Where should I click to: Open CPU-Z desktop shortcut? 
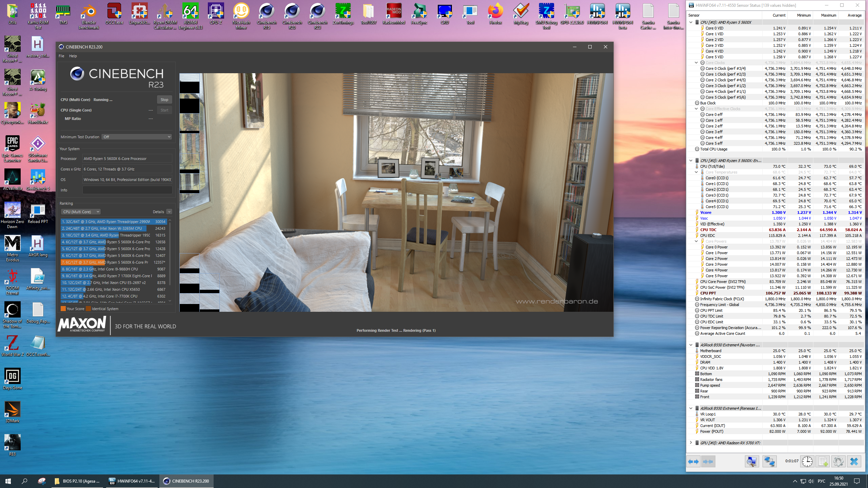click(216, 14)
